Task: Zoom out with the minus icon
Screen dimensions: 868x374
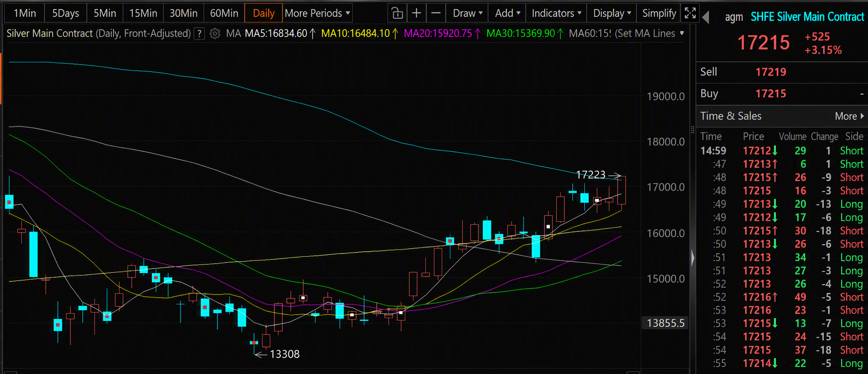Action: [x=435, y=13]
